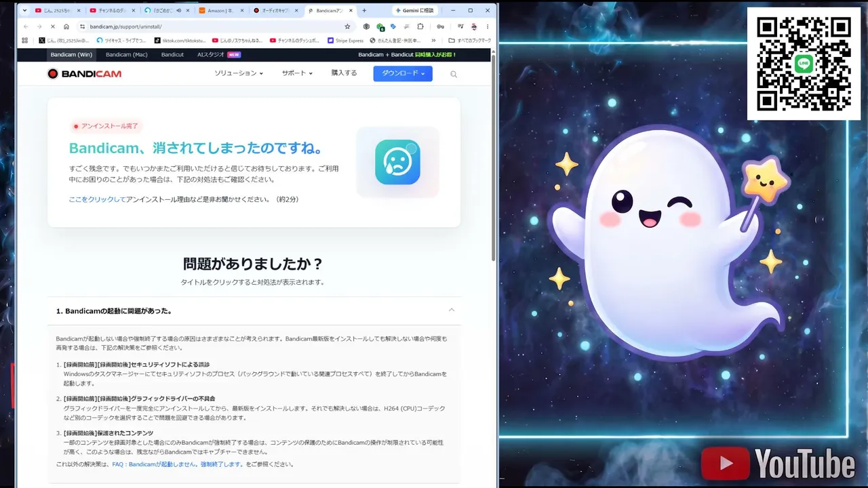The height and width of the screenshot is (488, 868).
Task: Open the media control music-note icon
Action: tap(460, 26)
